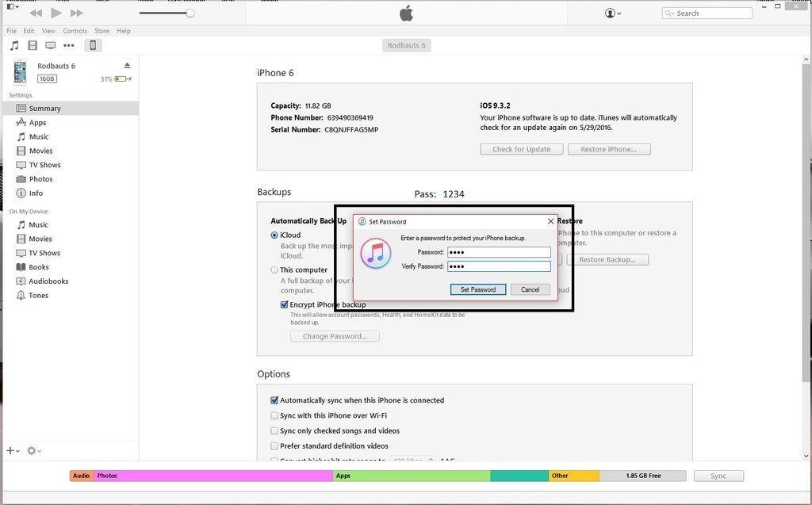Viewport: 812px width, 505px height.
Task: Eject the Rodbauts 6 device
Action: [127, 66]
